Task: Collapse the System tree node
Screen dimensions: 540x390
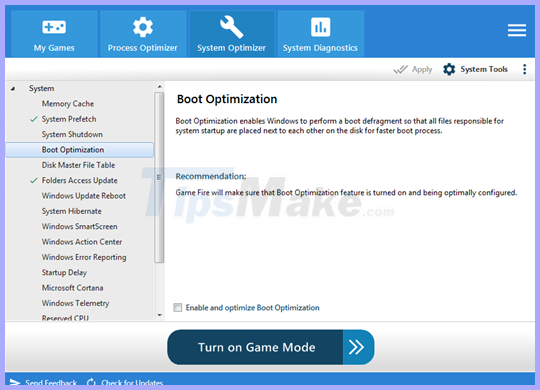Action: 13,89
